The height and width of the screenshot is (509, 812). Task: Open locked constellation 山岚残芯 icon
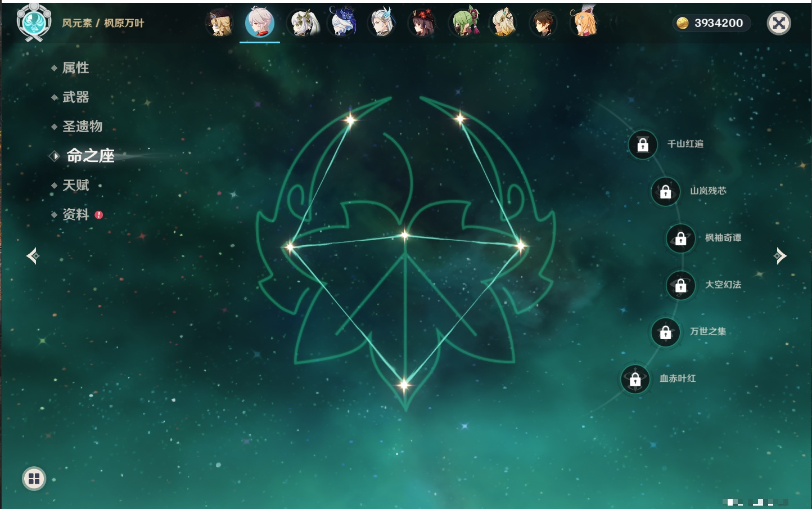pyautogui.click(x=666, y=191)
